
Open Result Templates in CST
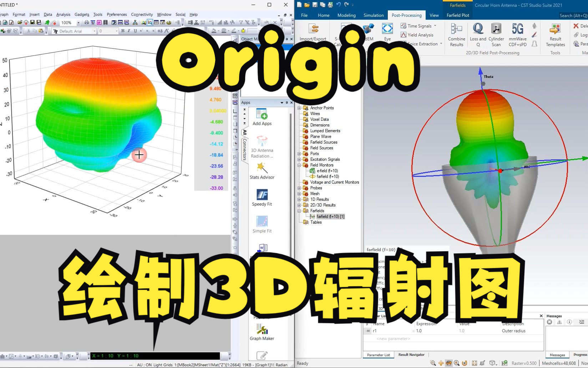[x=556, y=35]
